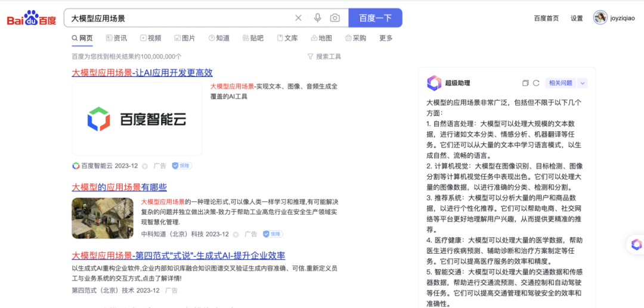This screenshot has width=644, height=308.
Task: Click the 超级助理 logo icon
Action: [x=434, y=83]
